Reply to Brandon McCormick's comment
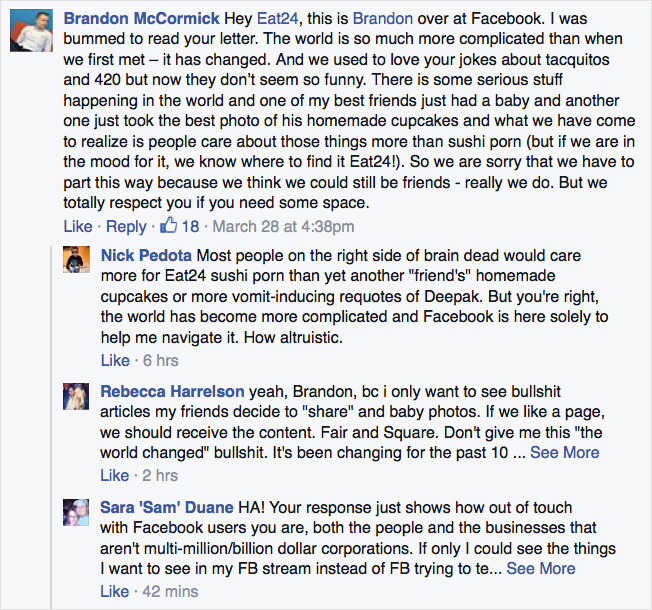 [126, 227]
